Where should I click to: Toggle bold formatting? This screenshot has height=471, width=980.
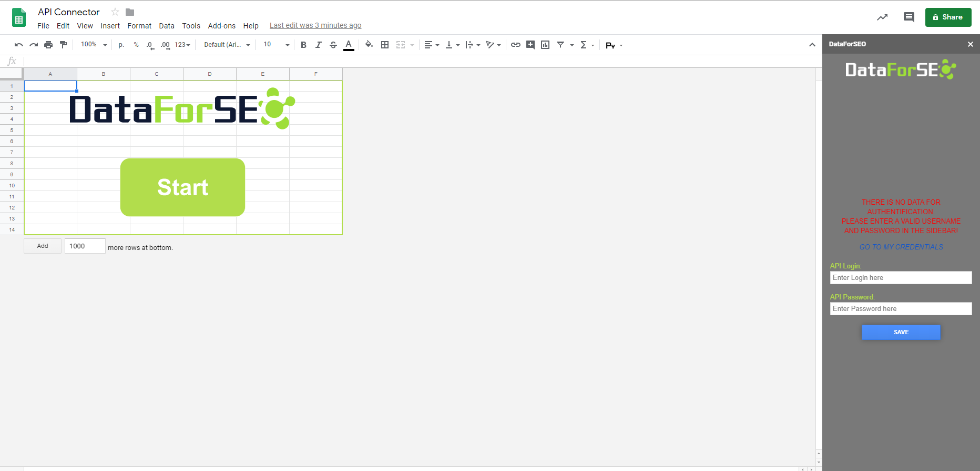click(x=303, y=45)
